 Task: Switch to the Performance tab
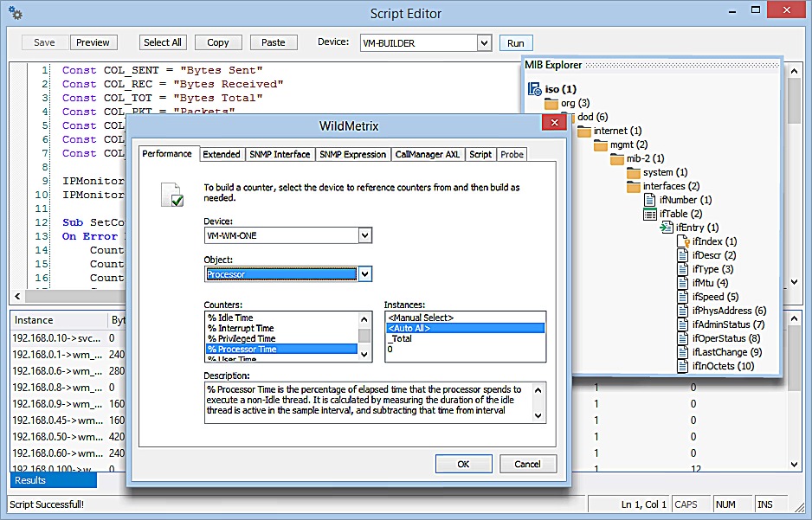(x=167, y=154)
